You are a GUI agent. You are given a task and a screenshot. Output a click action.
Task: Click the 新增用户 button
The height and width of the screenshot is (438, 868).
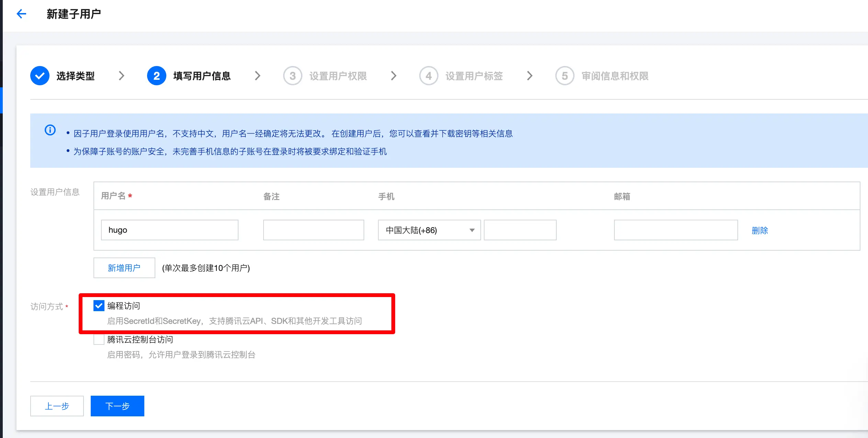click(x=124, y=268)
